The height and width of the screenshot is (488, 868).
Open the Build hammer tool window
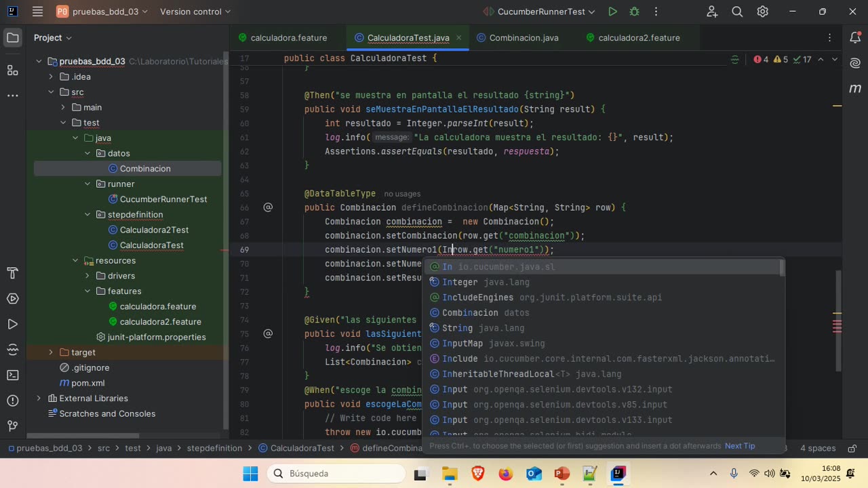point(12,273)
